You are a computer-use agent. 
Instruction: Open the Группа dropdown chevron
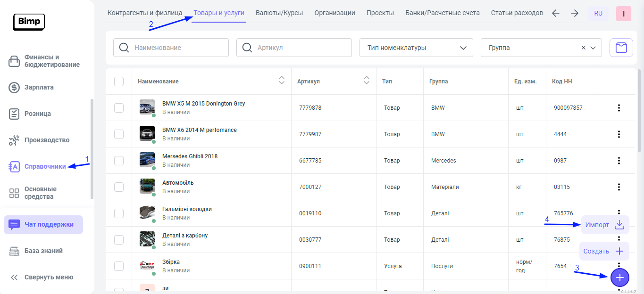tap(593, 48)
